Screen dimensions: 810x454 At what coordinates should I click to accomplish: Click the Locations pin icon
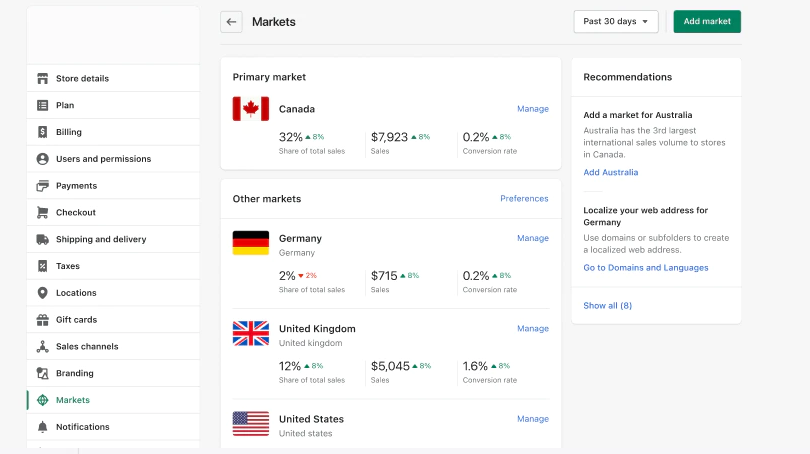pyautogui.click(x=42, y=293)
